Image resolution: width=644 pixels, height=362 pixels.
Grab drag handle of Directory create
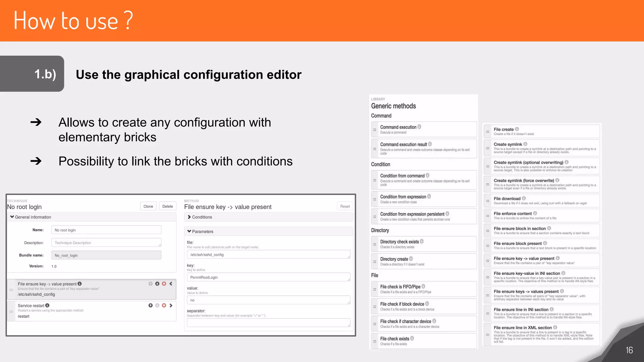(375, 261)
